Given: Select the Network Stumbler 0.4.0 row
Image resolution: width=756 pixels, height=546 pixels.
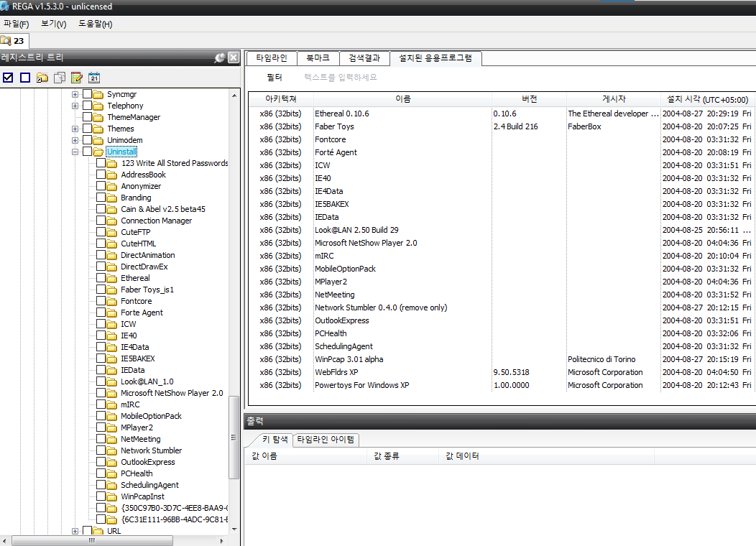Looking at the screenshot, I should coord(500,307).
